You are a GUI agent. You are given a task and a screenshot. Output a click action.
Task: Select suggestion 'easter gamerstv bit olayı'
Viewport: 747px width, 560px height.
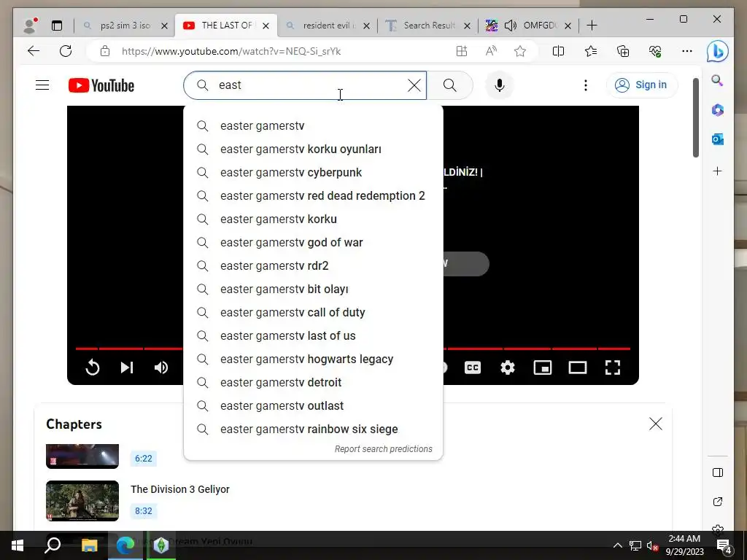(x=313, y=289)
